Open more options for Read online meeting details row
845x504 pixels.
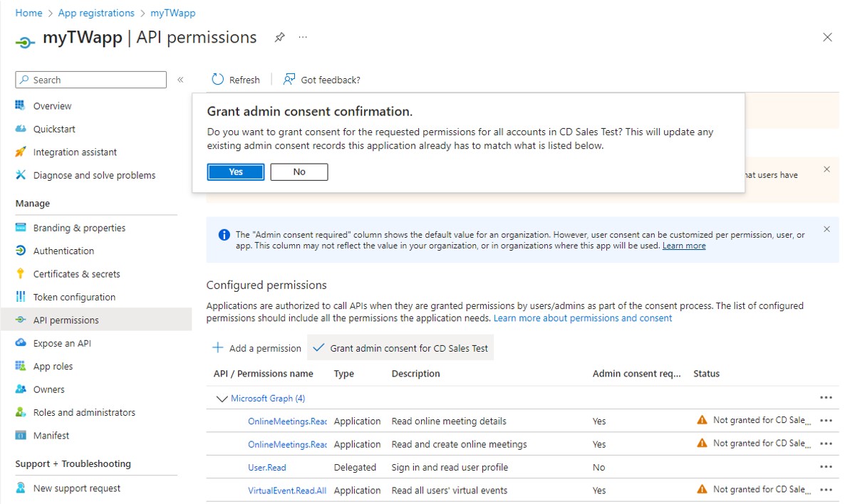point(826,421)
